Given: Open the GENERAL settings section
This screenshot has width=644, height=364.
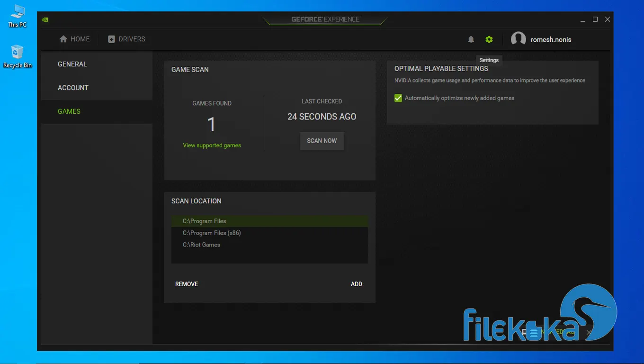Looking at the screenshot, I should 97,64.
